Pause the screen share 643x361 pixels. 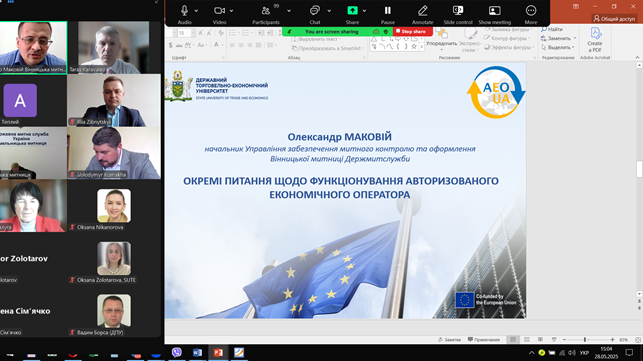(388, 11)
